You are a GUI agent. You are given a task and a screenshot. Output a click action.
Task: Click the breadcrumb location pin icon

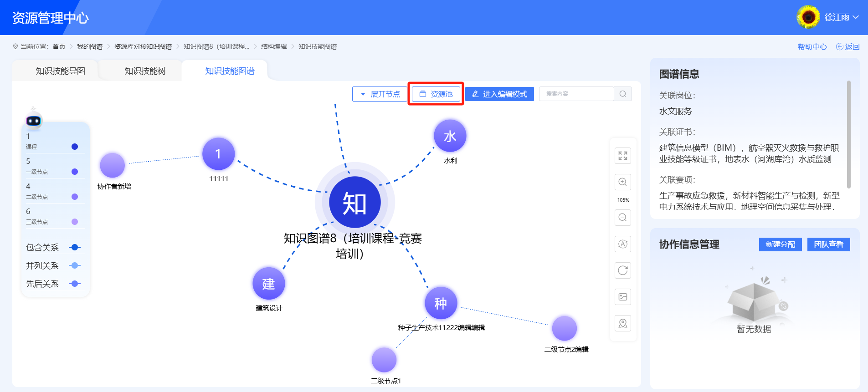tap(15, 46)
